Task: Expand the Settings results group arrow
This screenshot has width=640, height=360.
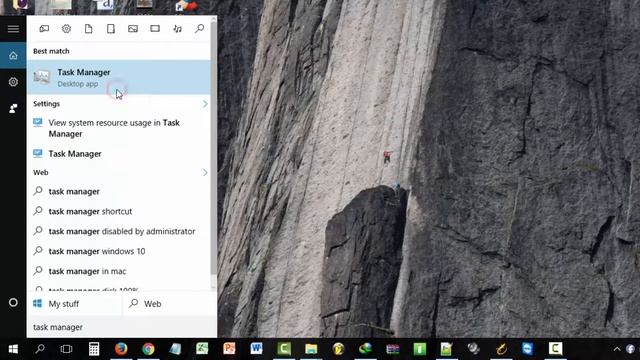Action: 205,104
